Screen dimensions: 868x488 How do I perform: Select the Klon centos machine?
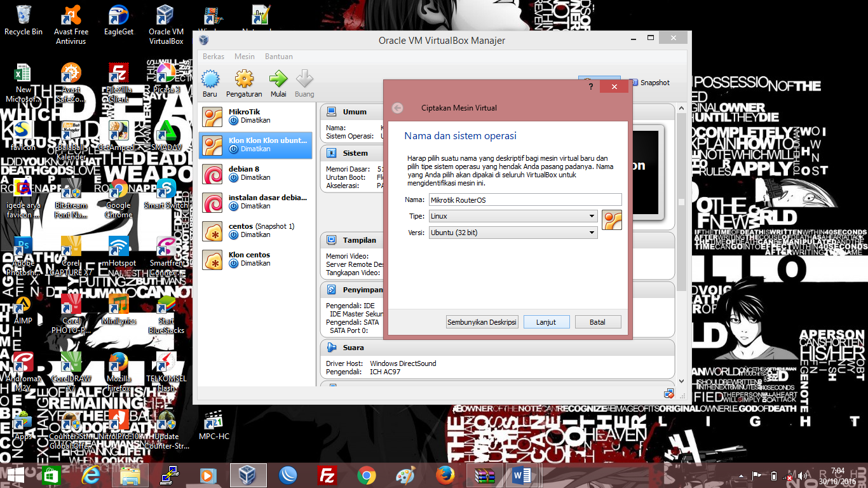point(255,259)
